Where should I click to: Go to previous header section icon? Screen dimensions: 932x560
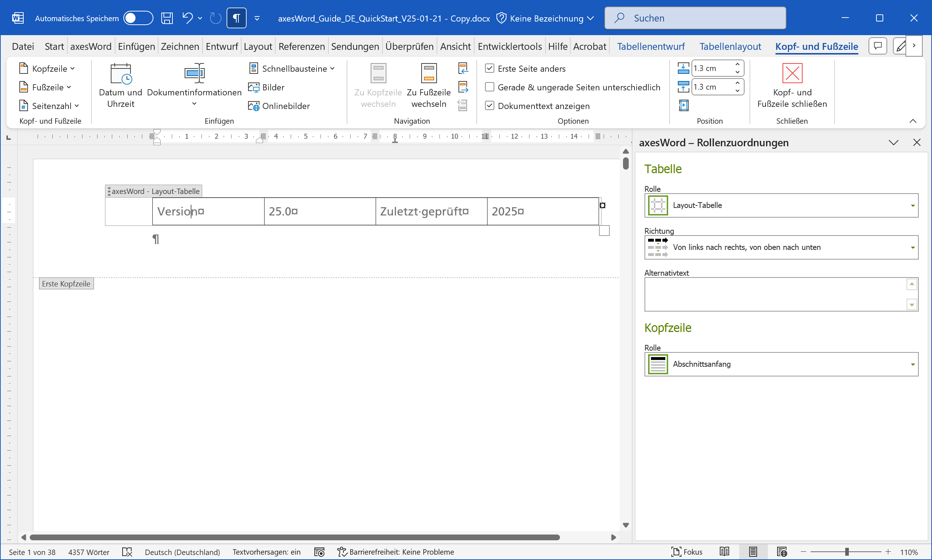pyautogui.click(x=463, y=68)
